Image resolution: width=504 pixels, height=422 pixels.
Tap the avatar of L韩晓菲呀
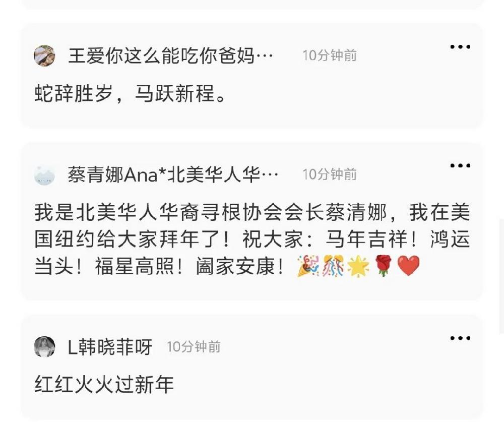click(44, 347)
